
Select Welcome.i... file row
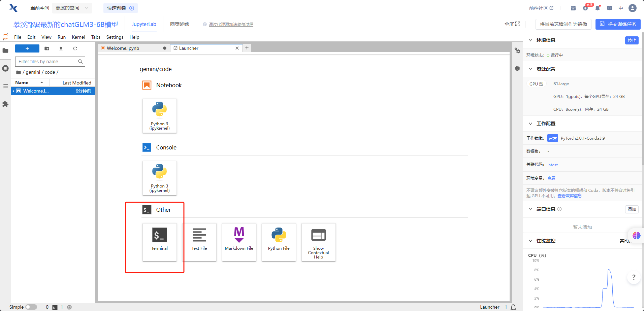coord(53,91)
